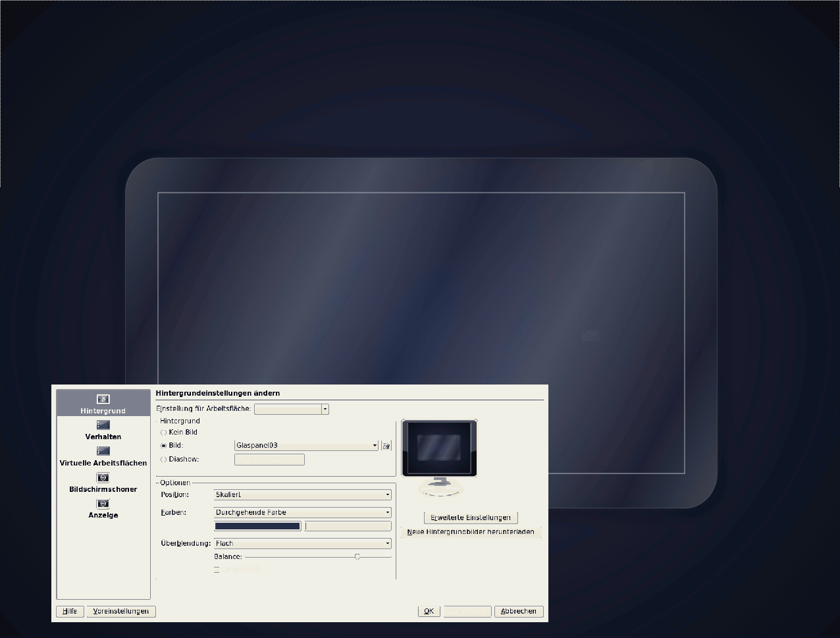The width and height of the screenshot is (840, 638).
Task: Click Neue Hintergrundbilder herunterladen
Action: coord(471,532)
